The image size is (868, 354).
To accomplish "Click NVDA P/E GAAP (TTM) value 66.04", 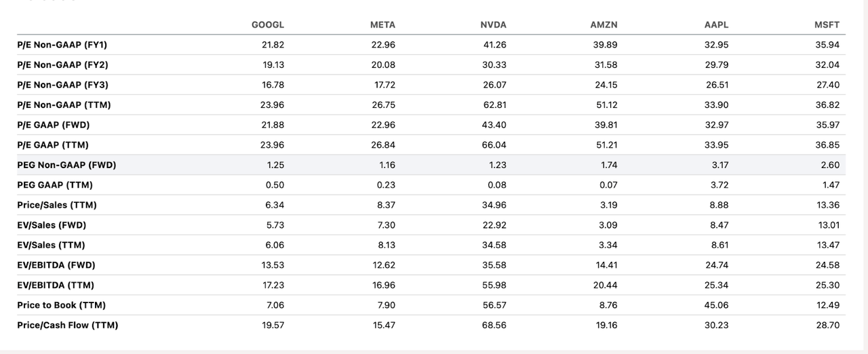I will 494,145.
